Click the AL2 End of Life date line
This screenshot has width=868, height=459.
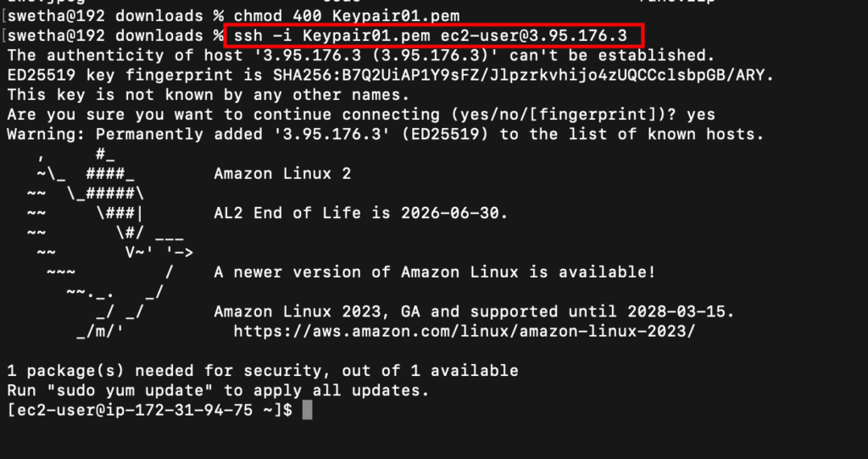pyautogui.click(x=361, y=214)
